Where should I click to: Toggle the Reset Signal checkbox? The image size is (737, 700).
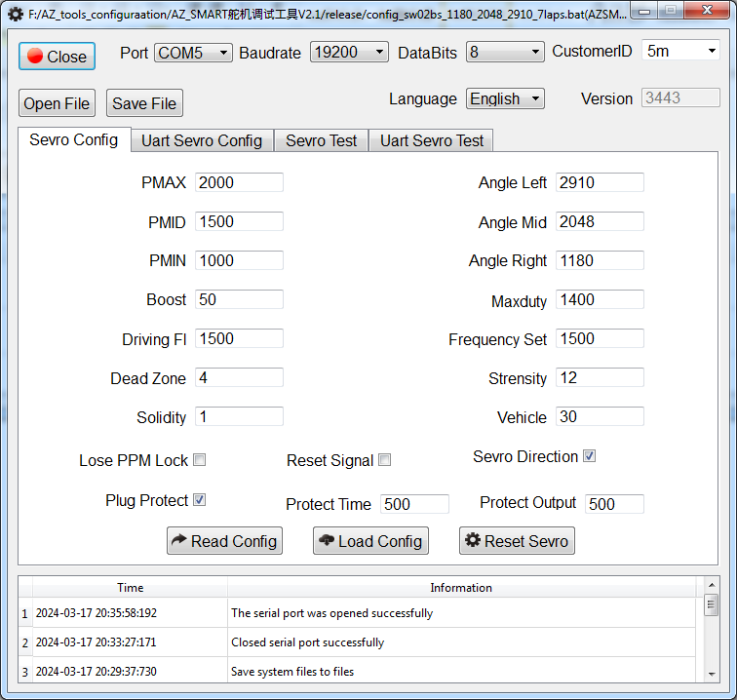click(384, 460)
